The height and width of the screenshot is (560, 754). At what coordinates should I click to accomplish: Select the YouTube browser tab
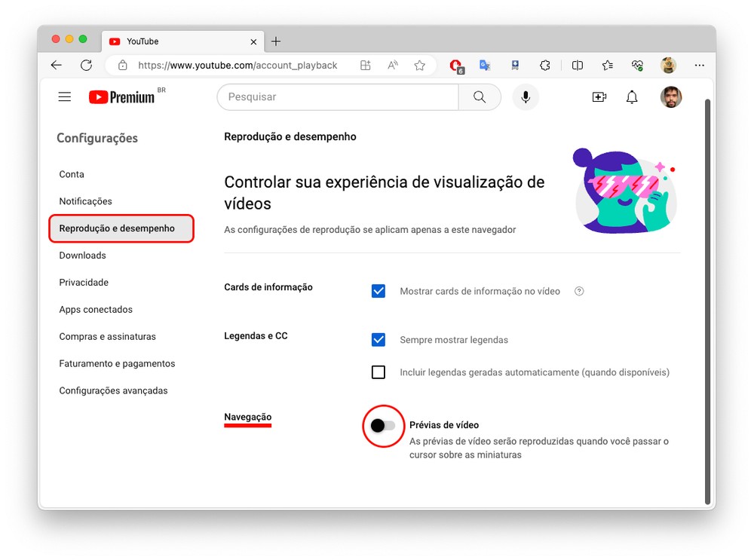182,41
